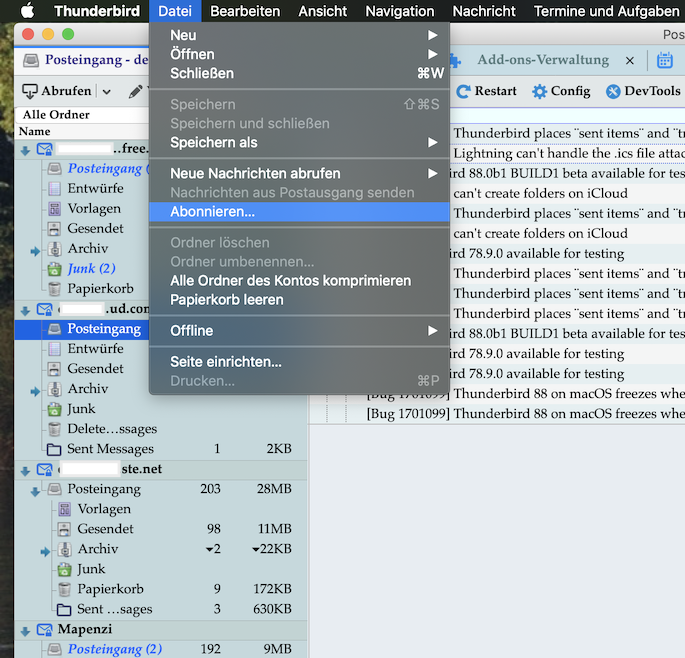
Task: Open Gesendet folder with 98 messages
Action: tap(105, 529)
